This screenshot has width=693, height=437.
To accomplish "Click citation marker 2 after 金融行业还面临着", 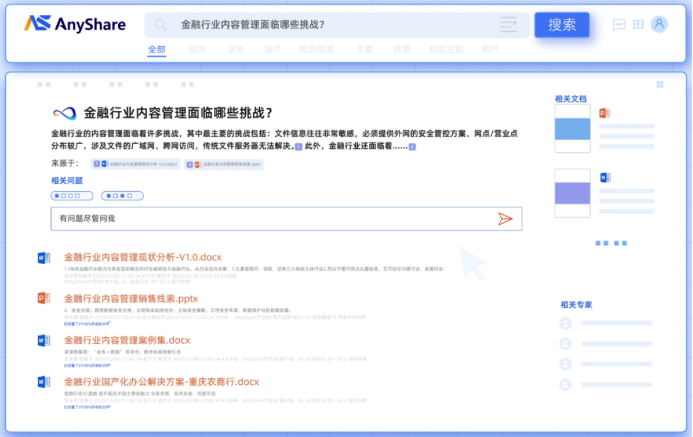I will point(412,147).
